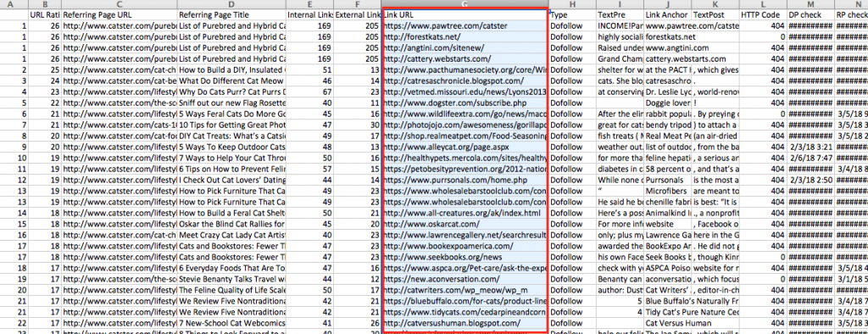Select the aspca.org/Pet-care link cell

(465, 268)
